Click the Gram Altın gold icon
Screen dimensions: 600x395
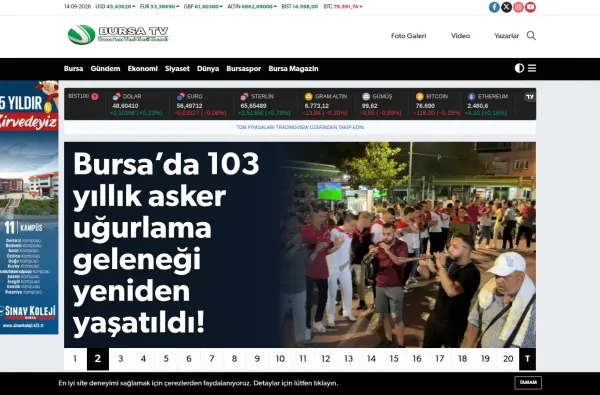tap(308, 96)
